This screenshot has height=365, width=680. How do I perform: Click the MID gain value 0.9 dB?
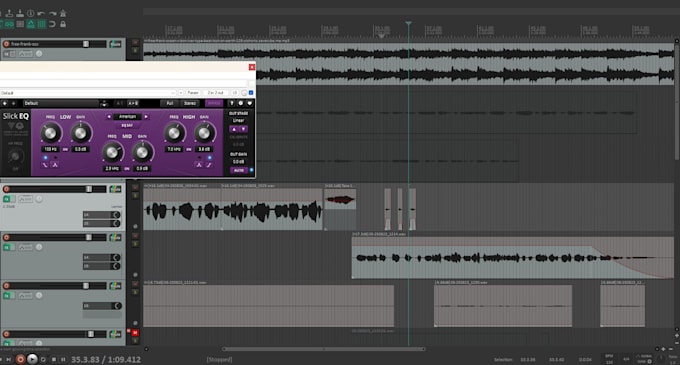point(142,169)
